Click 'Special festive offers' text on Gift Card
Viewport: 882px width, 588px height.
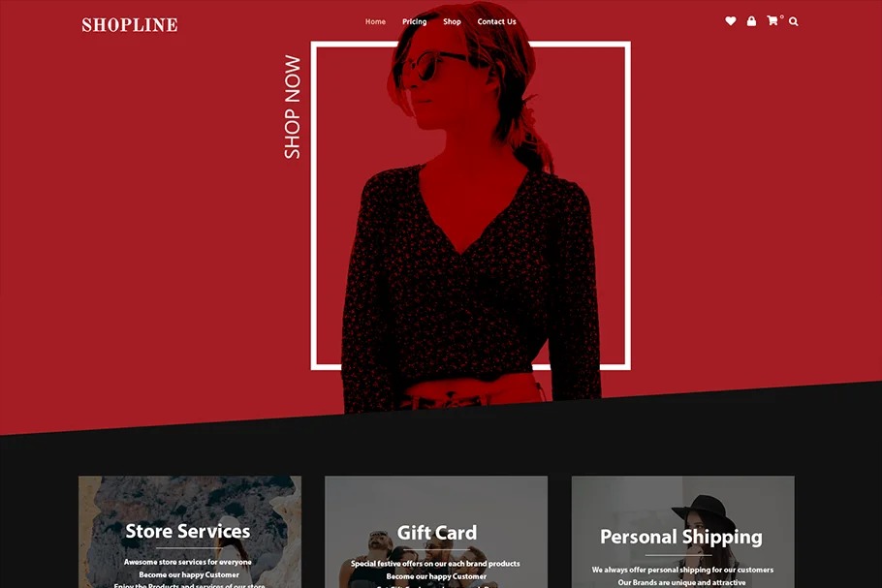click(x=435, y=563)
